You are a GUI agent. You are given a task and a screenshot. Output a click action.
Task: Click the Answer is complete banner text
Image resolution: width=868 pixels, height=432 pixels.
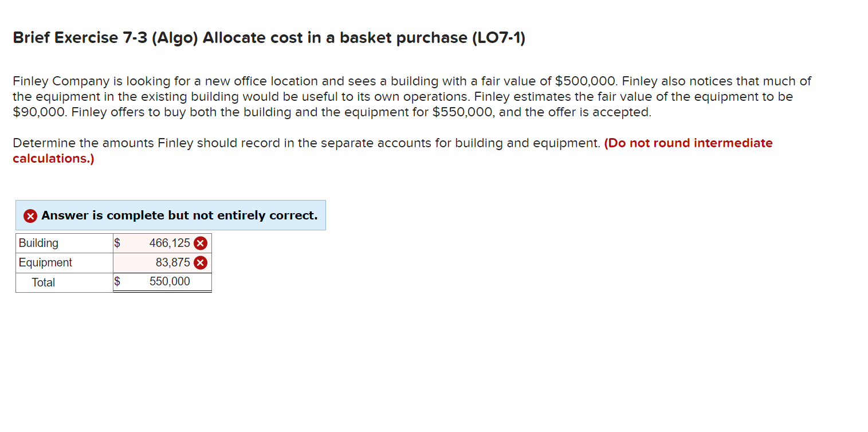tap(179, 215)
